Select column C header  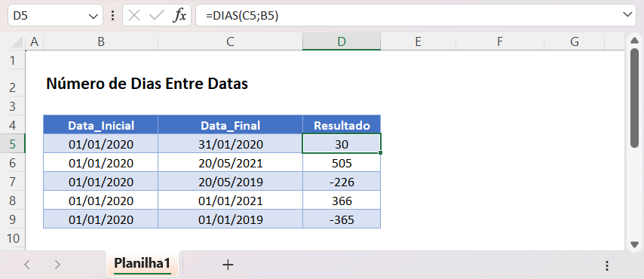(x=231, y=41)
